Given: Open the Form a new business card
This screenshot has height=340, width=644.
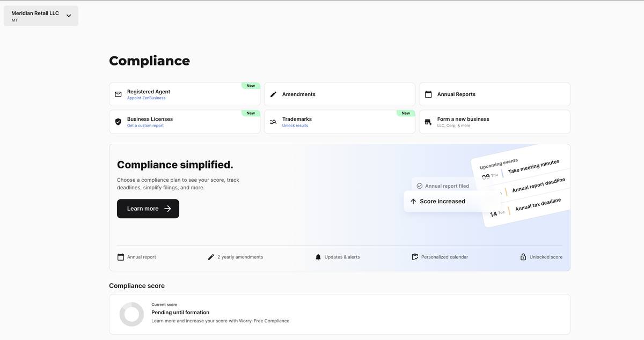Looking at the screenshot, I should (495, 122).
